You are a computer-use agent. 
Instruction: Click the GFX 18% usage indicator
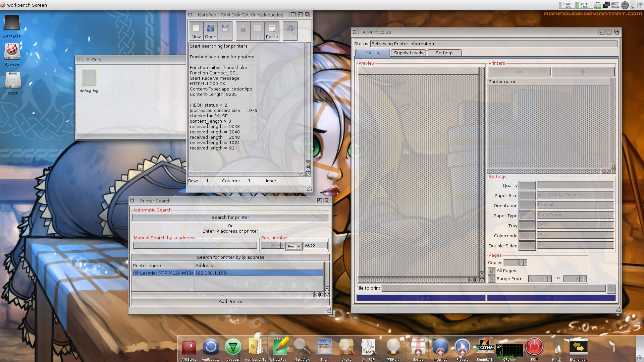584,5
